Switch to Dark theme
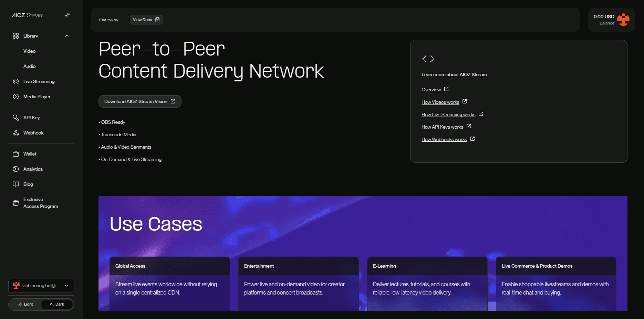644x319 pixels. click(57, 305)
